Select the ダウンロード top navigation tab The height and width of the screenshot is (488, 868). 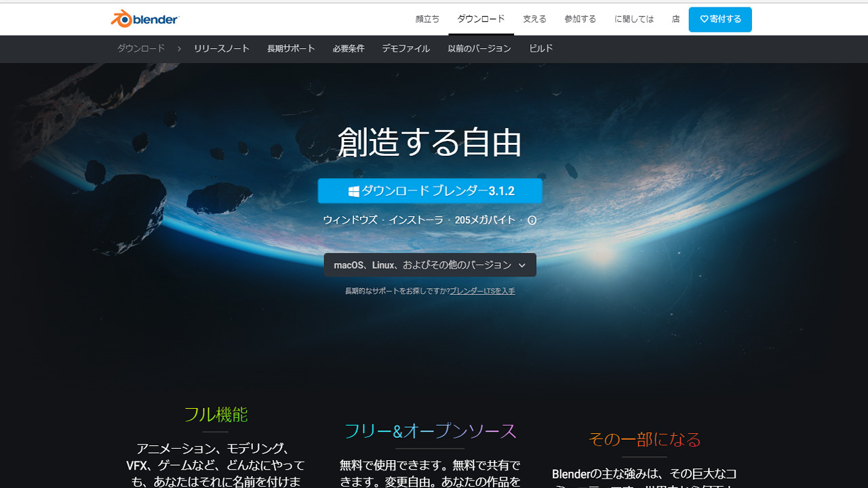pyautogui.click(x=481, y=18)
